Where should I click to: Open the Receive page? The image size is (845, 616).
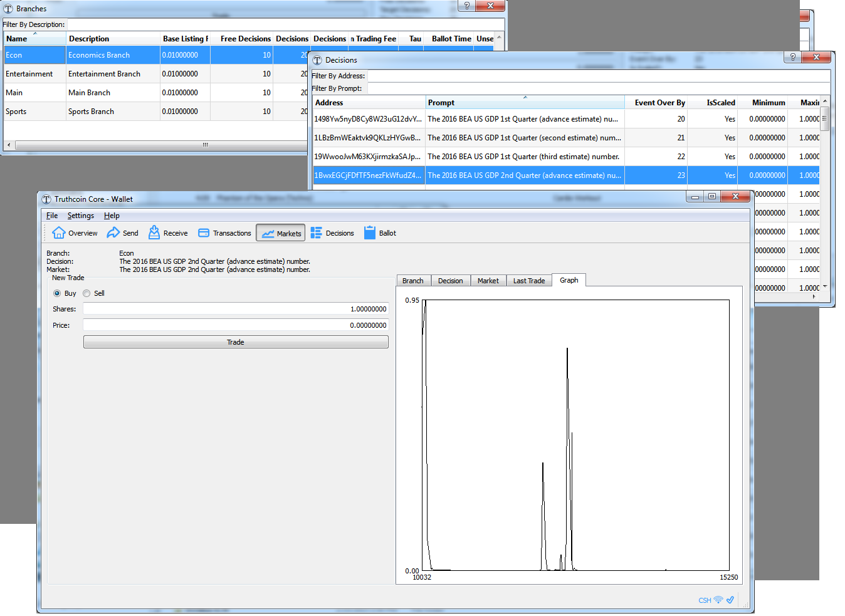pyautogui.click(x=168, y=233)
